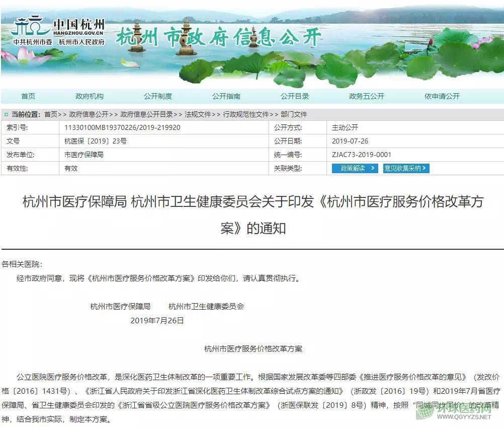Click the arrow on the 政策解读 button
Viewport: 504px width, 428px height.
(x=372, y=169)
